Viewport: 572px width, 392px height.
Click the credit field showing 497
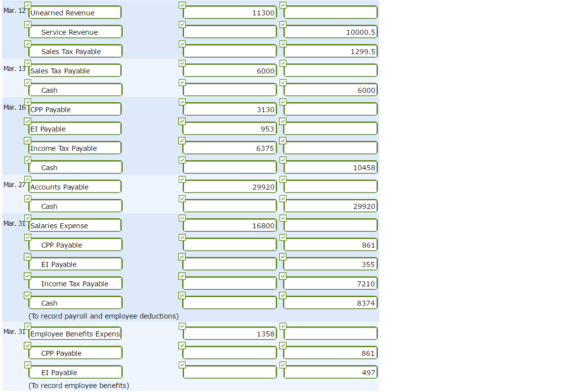pyautogui.click(x=330, y=373)
